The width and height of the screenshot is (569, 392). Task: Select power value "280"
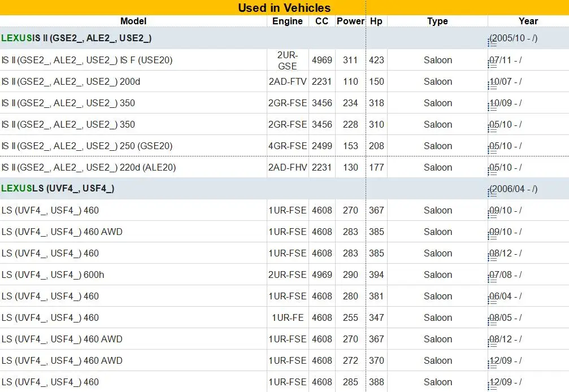(350, 297)
